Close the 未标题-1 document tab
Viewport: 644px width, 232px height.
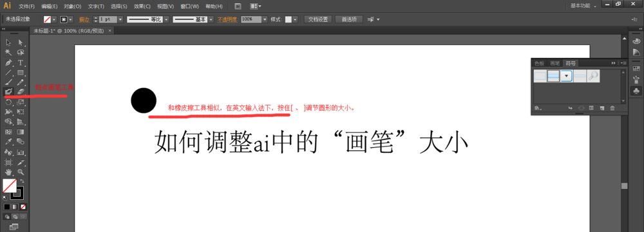109,31
